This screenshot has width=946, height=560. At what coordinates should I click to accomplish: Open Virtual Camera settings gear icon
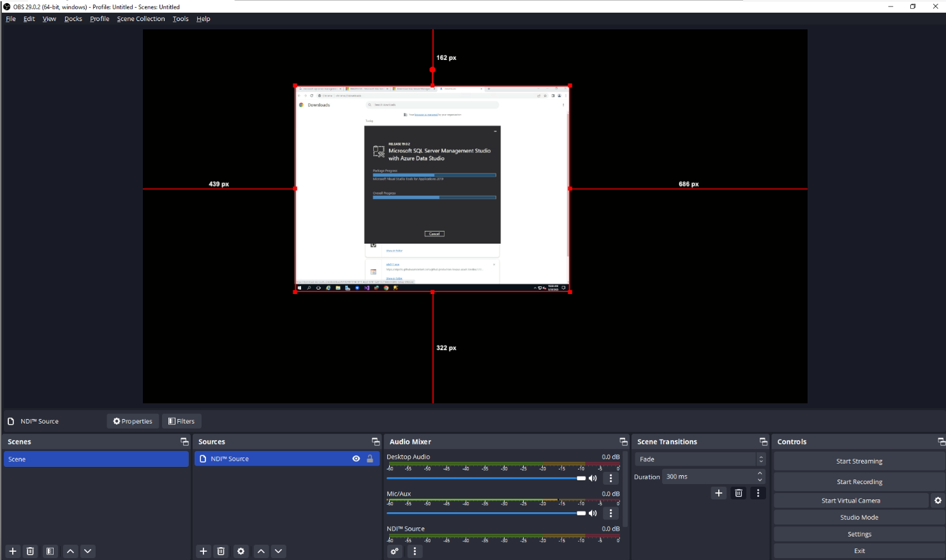pos(938,501)
